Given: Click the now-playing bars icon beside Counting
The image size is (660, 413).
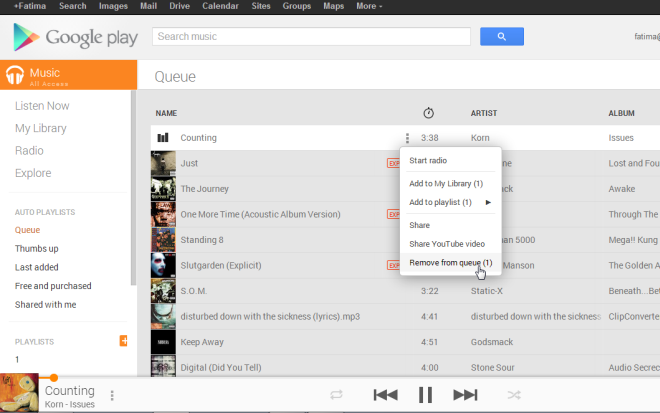Looking at the screenshot, I should click(163, 138).
